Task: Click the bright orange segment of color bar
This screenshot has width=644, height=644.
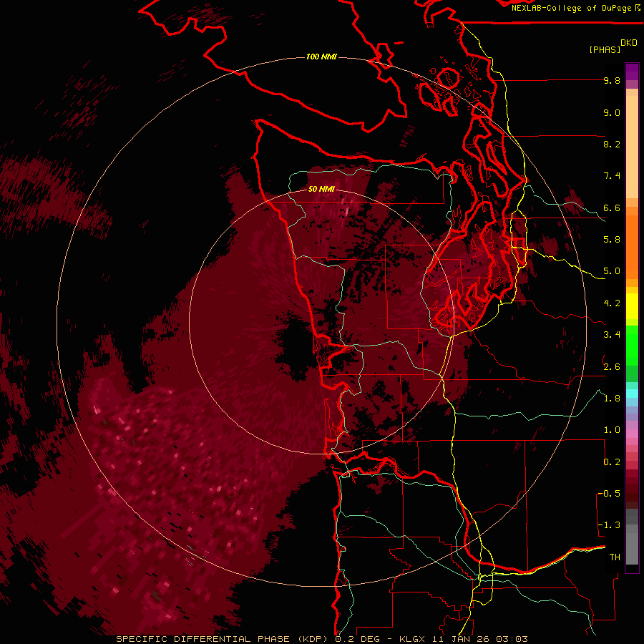Action: tap(632, 246)
